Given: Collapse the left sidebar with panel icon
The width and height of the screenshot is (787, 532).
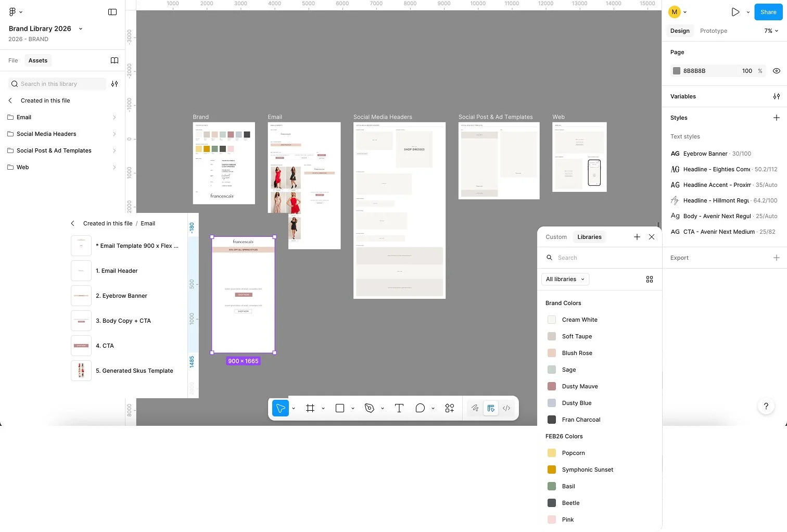Looking at the screenshot, I should [x=112, y=11].
